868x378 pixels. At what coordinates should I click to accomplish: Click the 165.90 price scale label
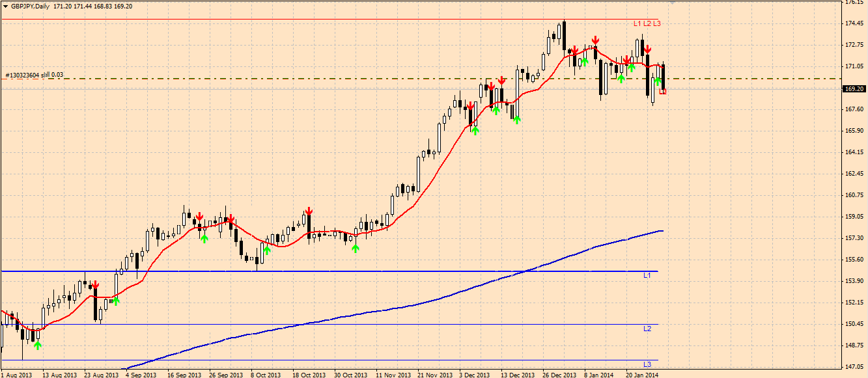[x=854, y=131]
